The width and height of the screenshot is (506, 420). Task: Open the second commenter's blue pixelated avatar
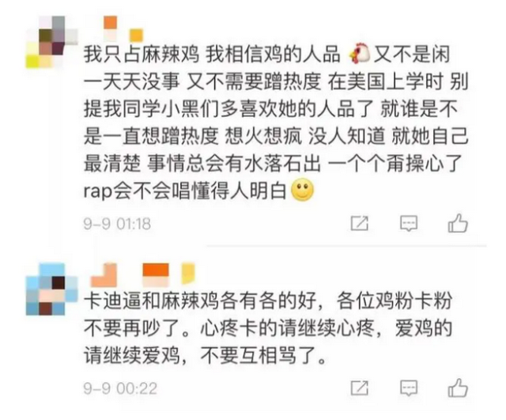[x=52, y=289]
